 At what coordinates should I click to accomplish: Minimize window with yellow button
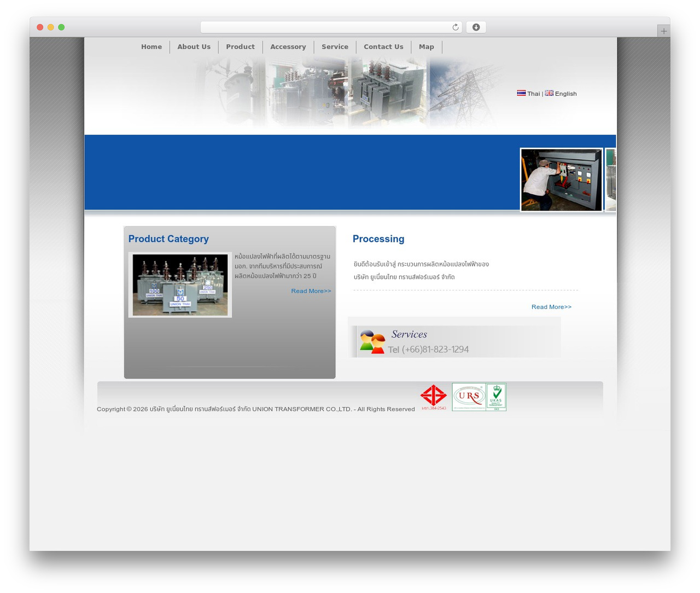coord(50,27)
